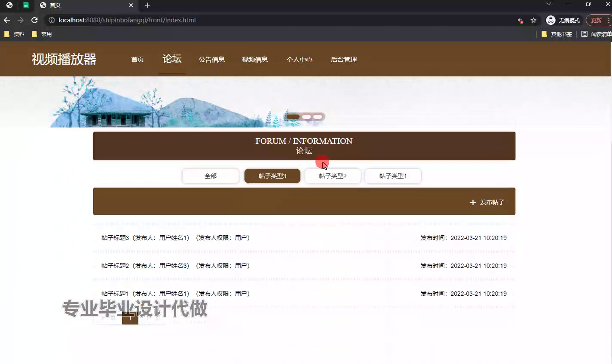Click the browser forward arrow

click(21, 20)
